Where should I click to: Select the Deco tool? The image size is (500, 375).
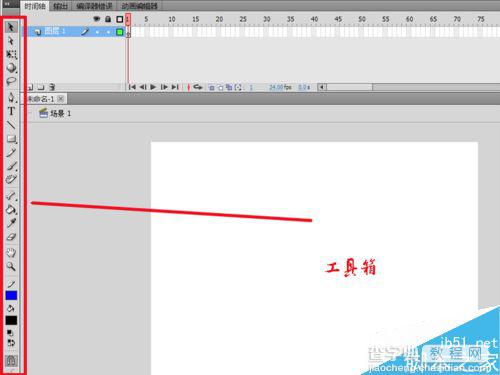point(11,179)
